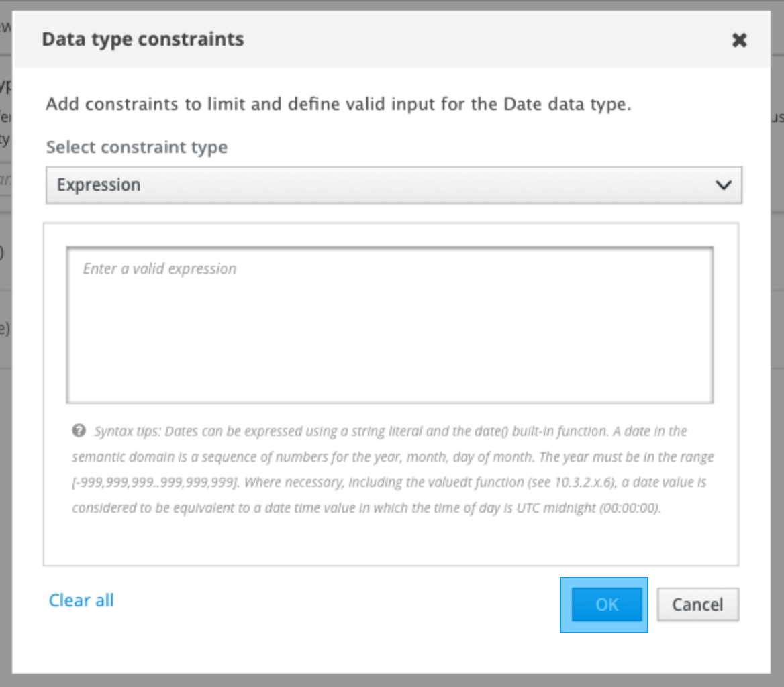784x687 pixels.
Task: Focus the "Enter a valid expression" text area
Action: point(389,325)
